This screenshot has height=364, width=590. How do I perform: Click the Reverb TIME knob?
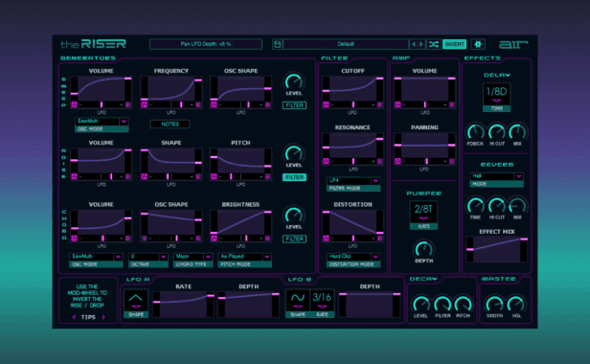coord(475,206)
